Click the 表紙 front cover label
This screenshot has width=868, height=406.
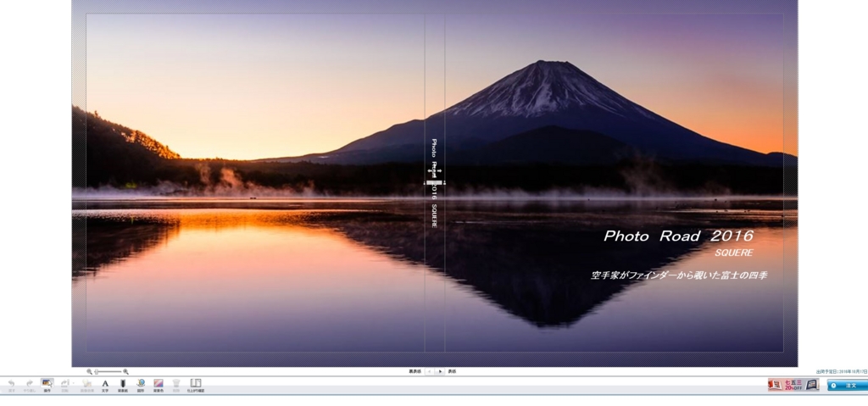[453, 371]
